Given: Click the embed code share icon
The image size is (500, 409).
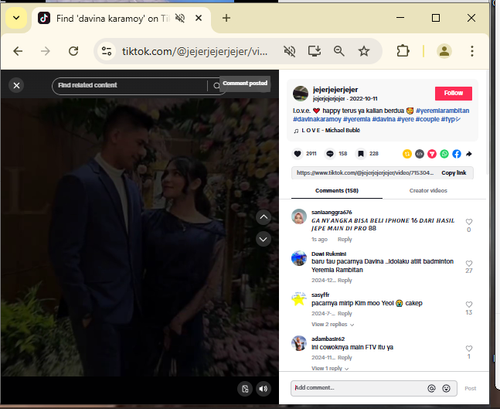Looking at the screenshot, I should [419, 154].
